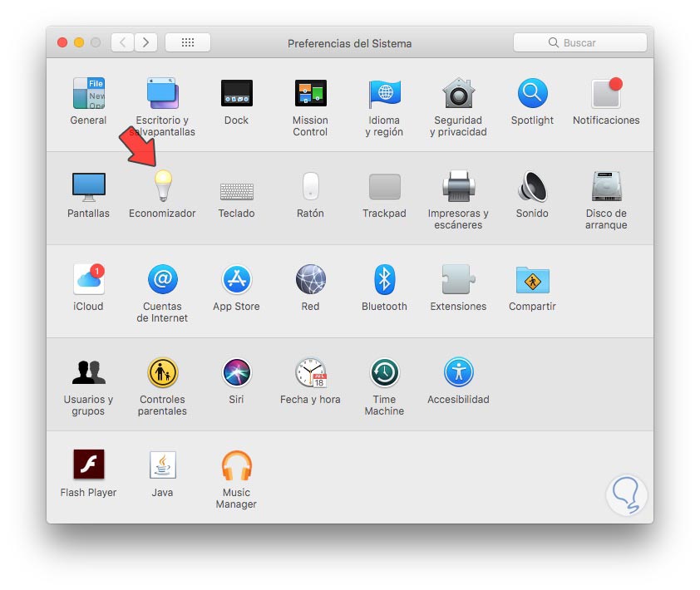
Task: Open the Java control panel icon
Action: [163, 465]
